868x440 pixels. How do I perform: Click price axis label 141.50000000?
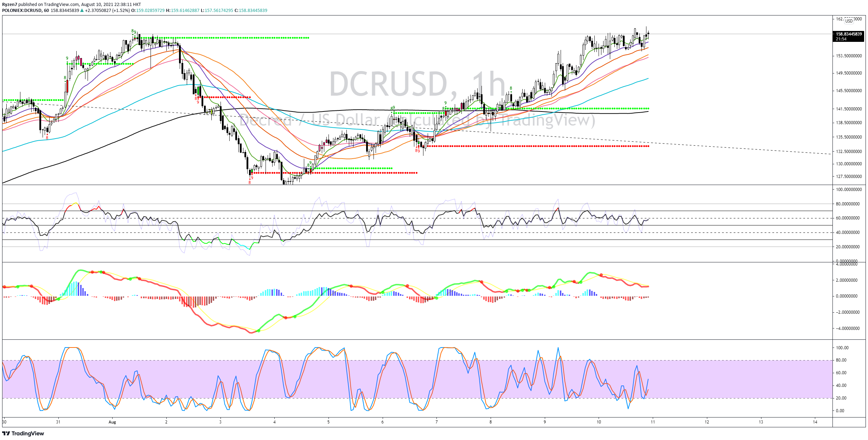click(x=849, y=109)
